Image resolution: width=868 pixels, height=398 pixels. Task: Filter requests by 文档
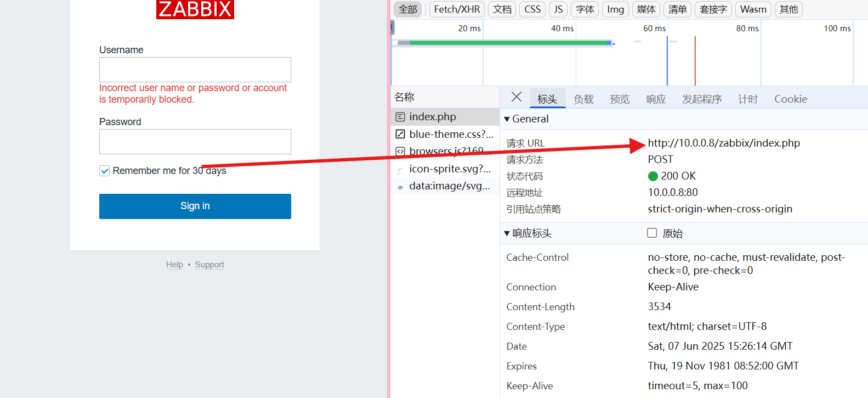[x=502, y=9]
